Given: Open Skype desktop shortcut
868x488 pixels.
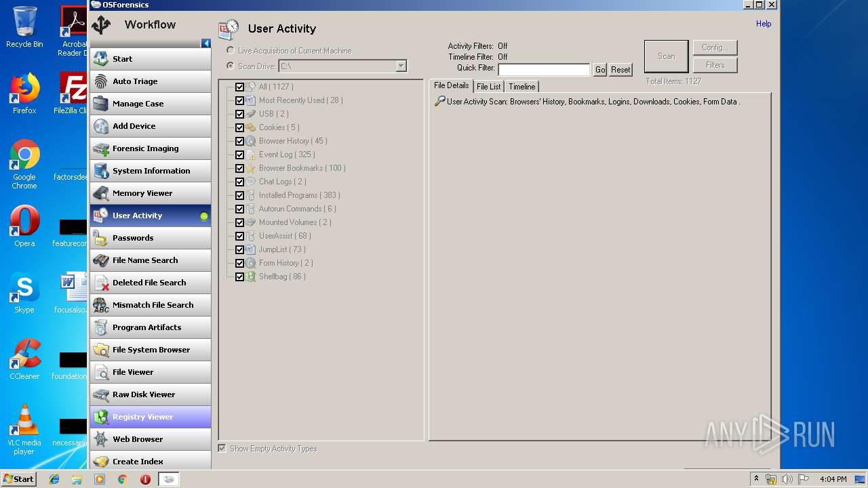Looking at the screenshot, I should pyautogui.click(x=24, y=293).
